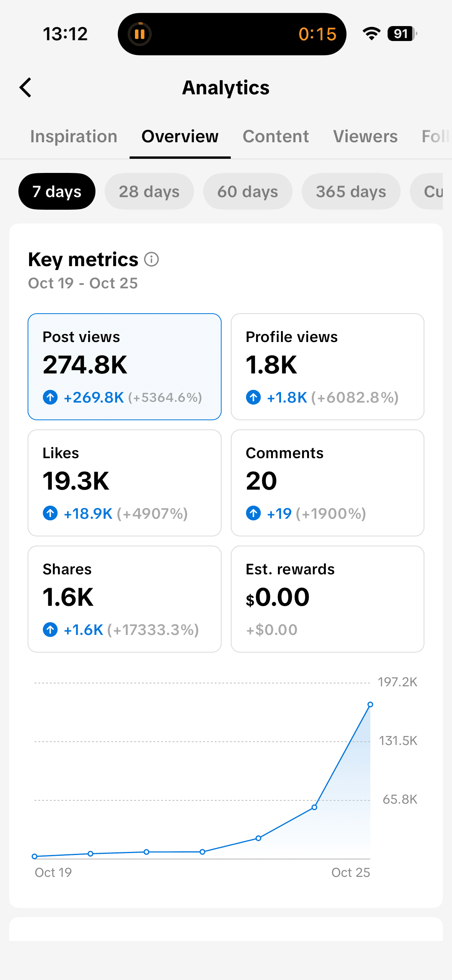The width and height of the screenshot is (452, 980).
Task: Tap the battery 91 indicator
Action: click(x=402, y=34)
